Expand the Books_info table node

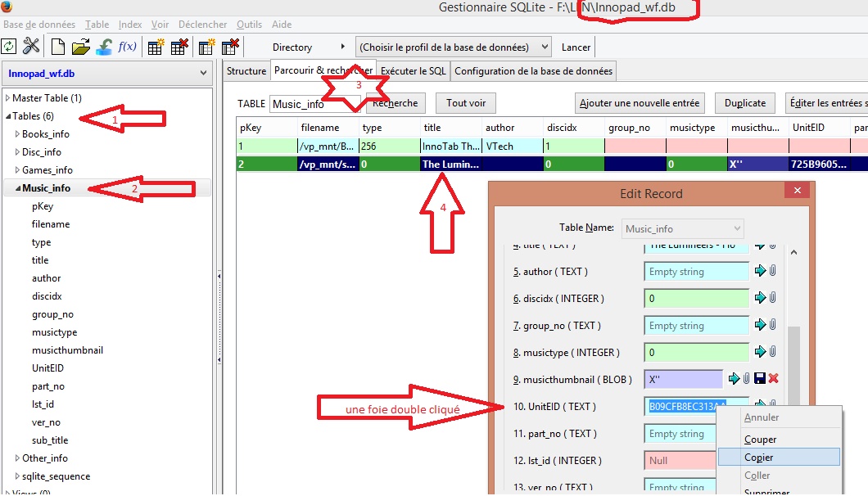point(17,134)
